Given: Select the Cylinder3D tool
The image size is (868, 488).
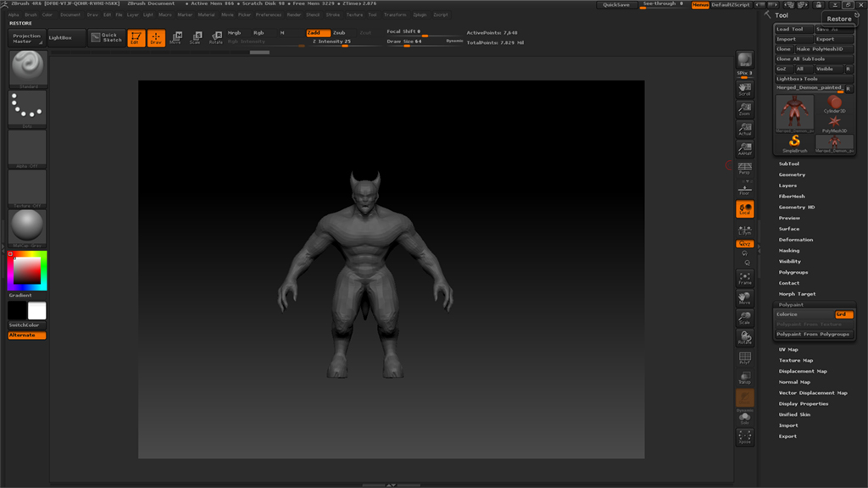Looking at the screenshot, I should coord(834,105).
